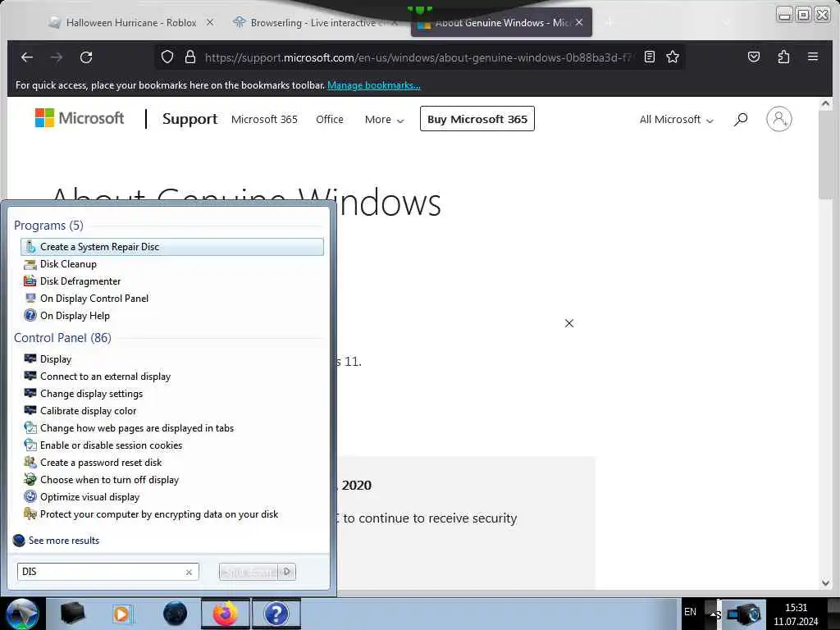Open Manage bookmarks link

click(374, 85)
